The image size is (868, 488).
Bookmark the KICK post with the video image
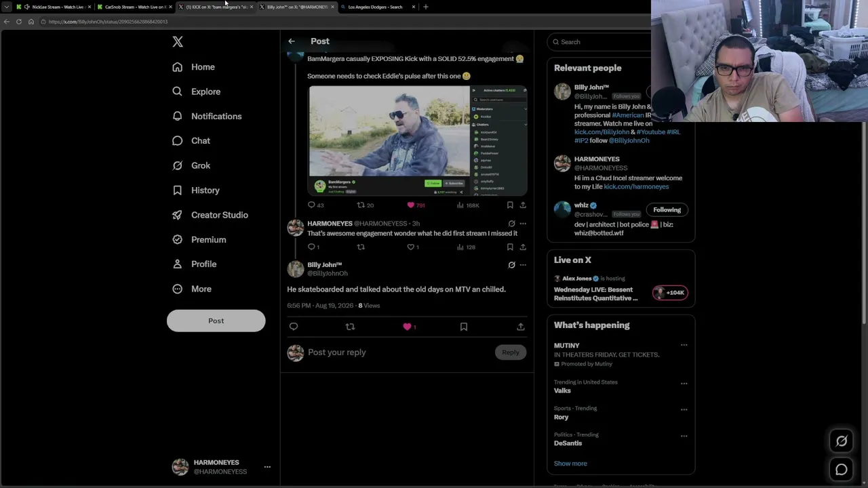tap(510, 205)
